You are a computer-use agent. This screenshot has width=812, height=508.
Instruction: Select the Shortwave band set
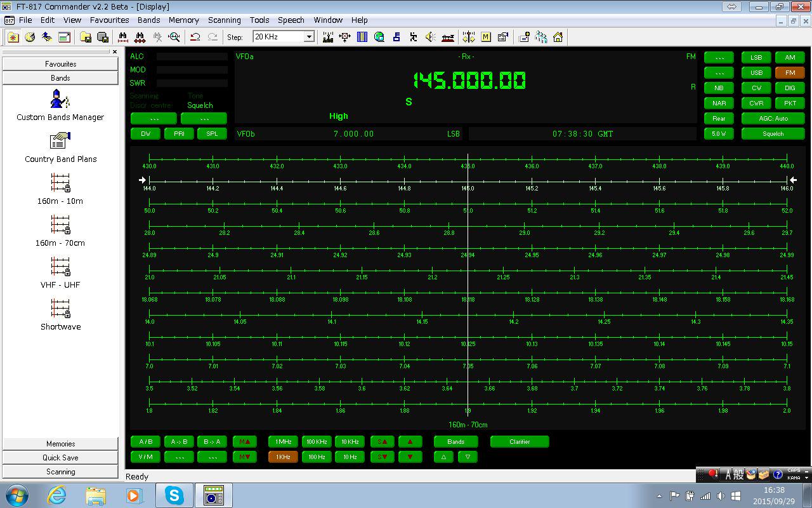pyautogui.click(x=60, y=315)
